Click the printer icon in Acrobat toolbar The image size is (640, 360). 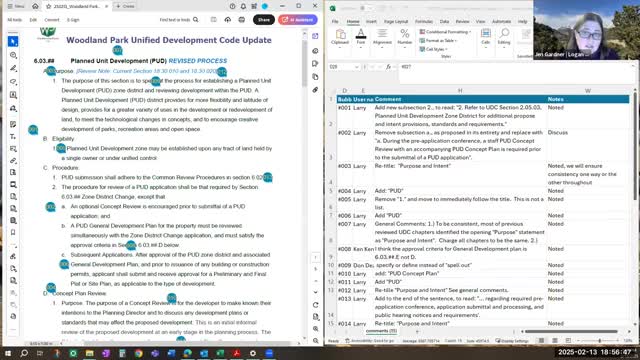(242, 20)
